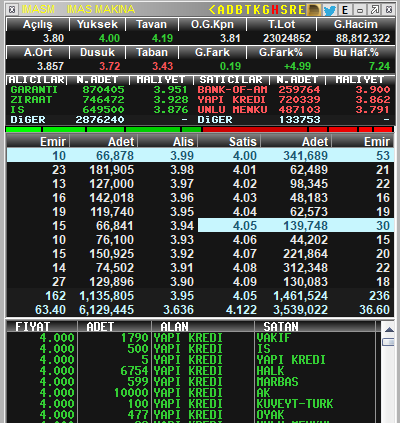Select highlighted ask level 4.05 with 139,748
The image size is (400, 423).
[x=296, y=226]
